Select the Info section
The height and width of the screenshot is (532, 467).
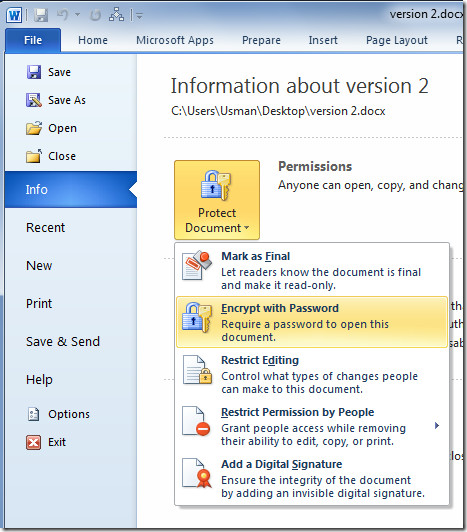pyautogui.click(x=71, y=189)
